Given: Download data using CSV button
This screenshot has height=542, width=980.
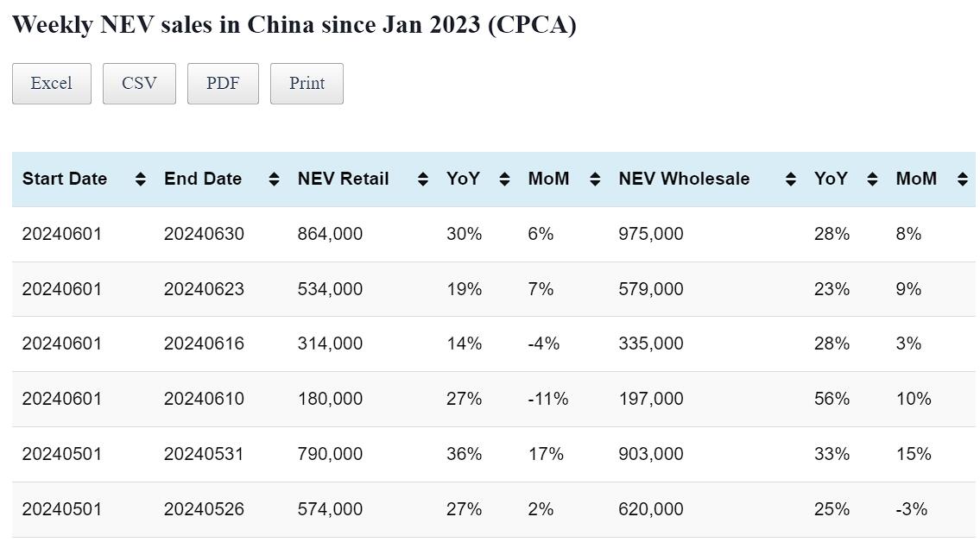Looking at the screenshot, I should click(139, 84).
